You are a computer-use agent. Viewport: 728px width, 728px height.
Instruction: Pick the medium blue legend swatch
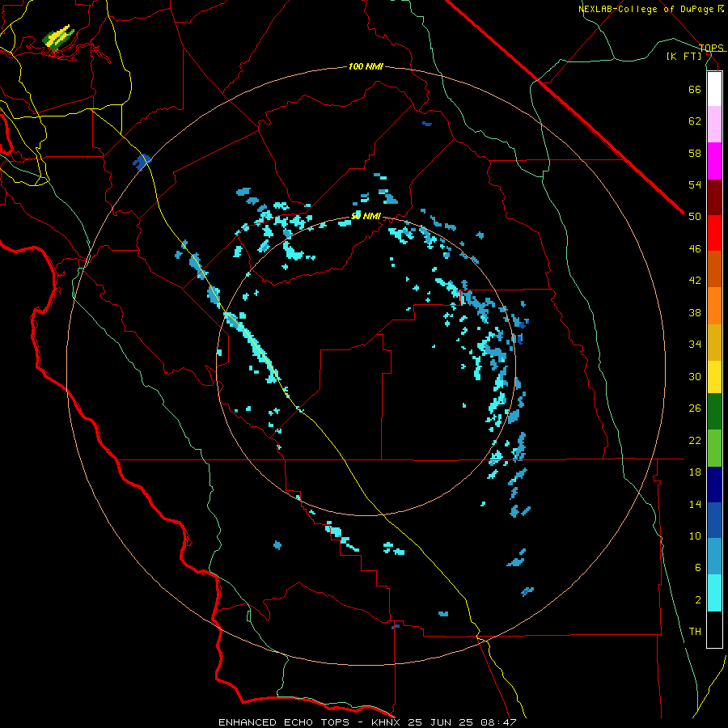click(x=714, y=520)
